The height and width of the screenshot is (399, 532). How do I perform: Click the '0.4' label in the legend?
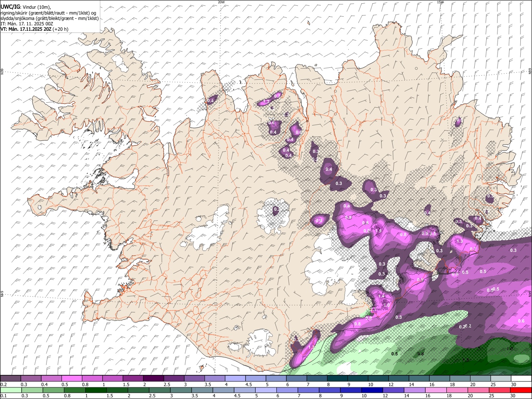coord(44,384)
